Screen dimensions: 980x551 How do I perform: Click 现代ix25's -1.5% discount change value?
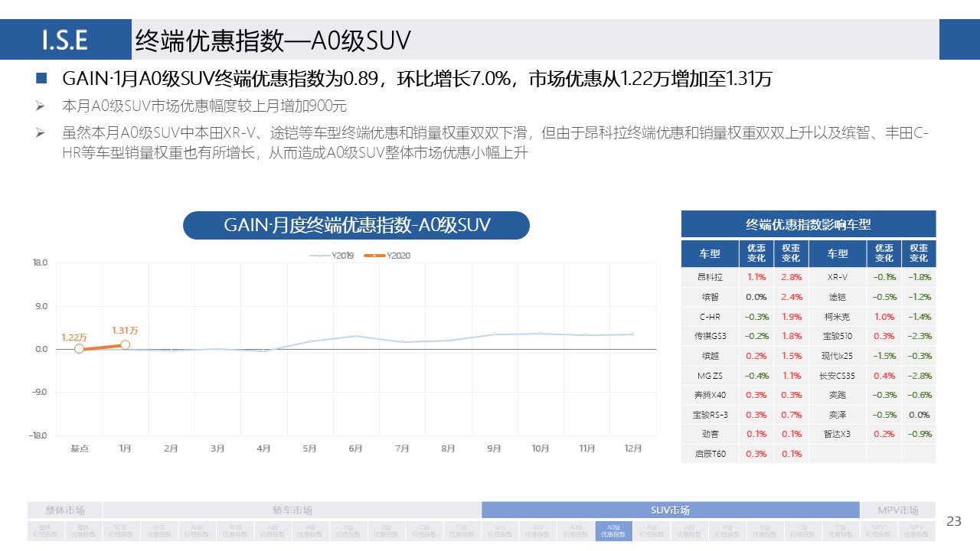(x=884, y=356)
